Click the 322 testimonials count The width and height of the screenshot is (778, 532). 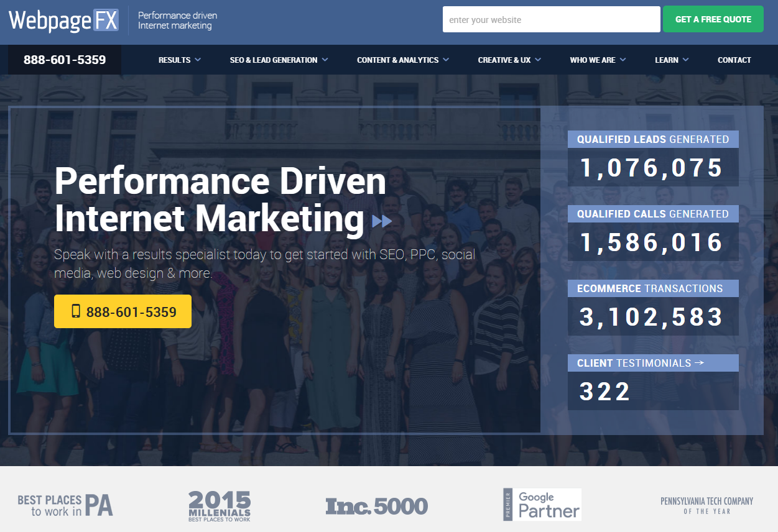(x=653, y=392)
